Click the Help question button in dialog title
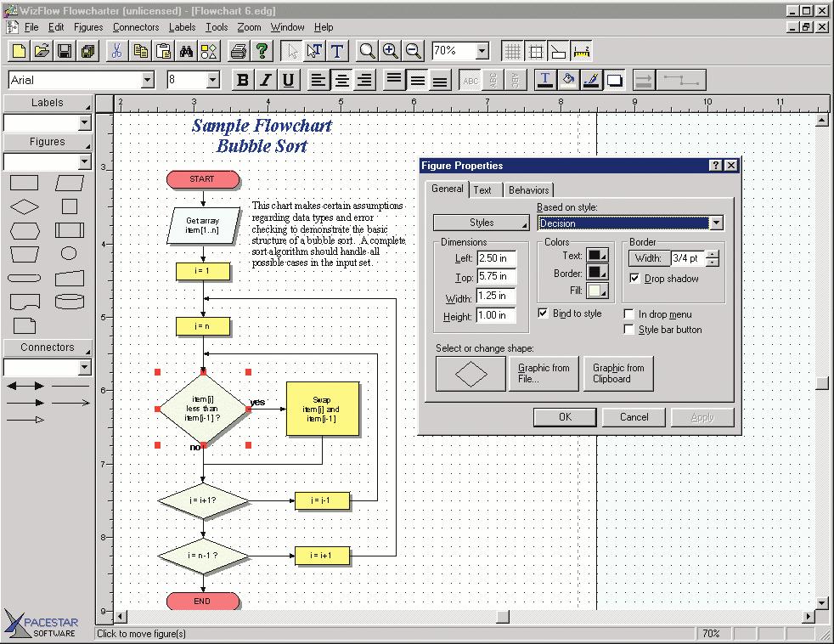The image size is (834, 644). [715, 166]
